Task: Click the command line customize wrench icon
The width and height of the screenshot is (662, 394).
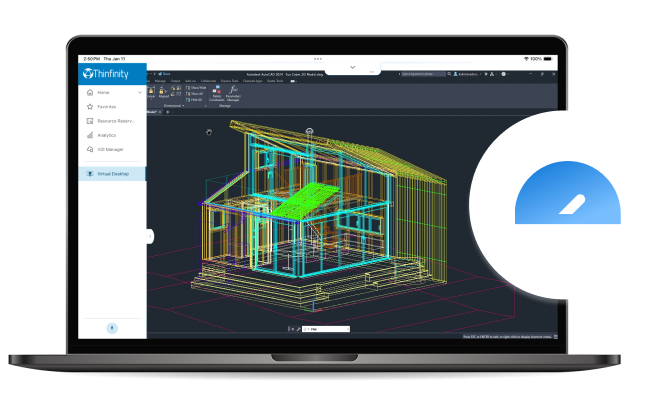Action: (298, 329)
